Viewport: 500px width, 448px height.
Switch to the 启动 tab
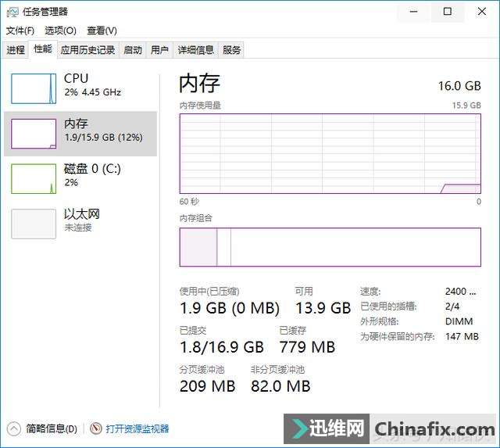point(133,50)
